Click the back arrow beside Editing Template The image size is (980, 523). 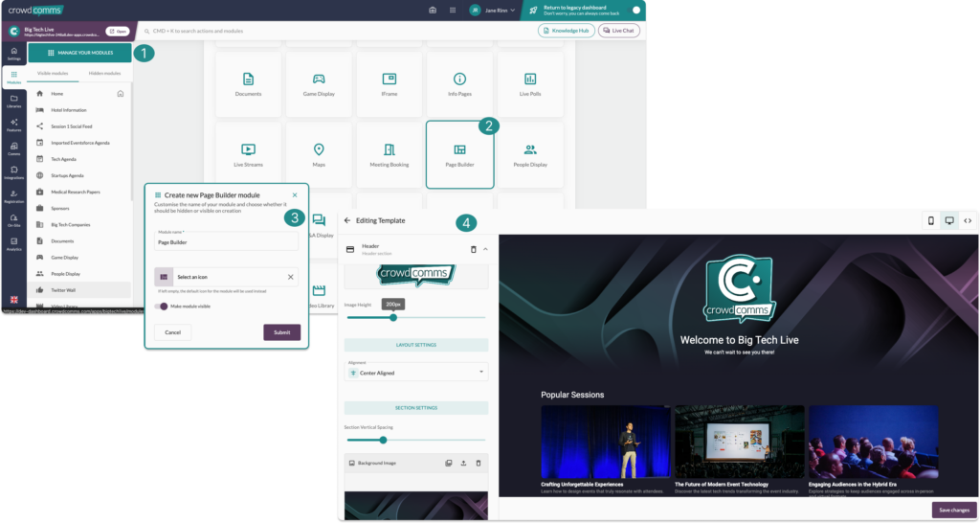(347, 220)
